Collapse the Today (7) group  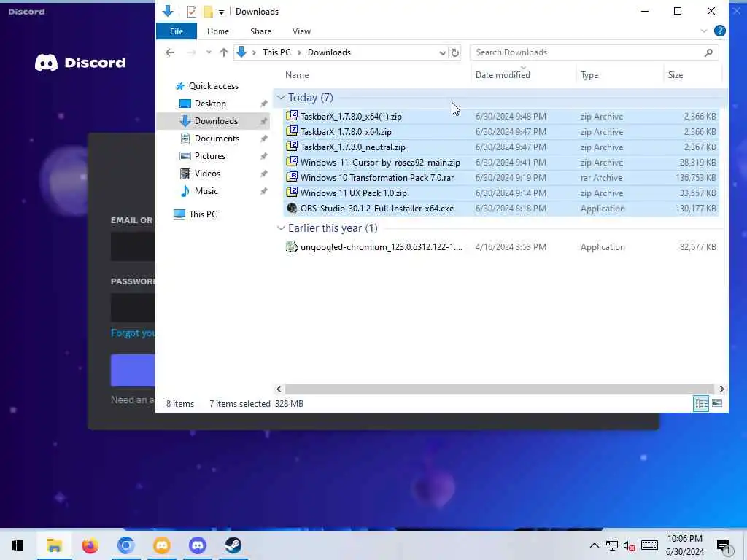coord(281,98)
